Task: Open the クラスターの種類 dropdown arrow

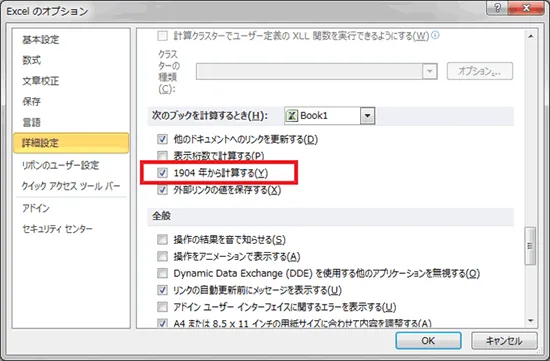Action: 429,71
